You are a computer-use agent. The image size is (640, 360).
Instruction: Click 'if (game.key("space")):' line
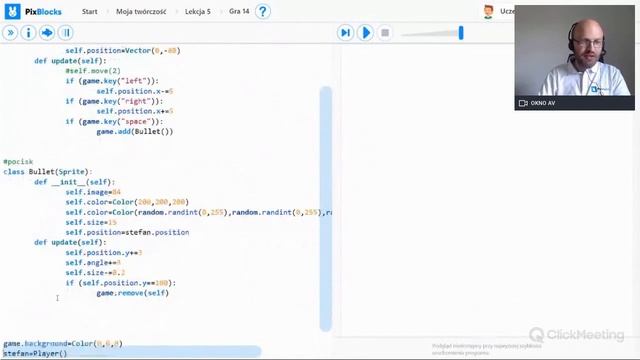114,122
